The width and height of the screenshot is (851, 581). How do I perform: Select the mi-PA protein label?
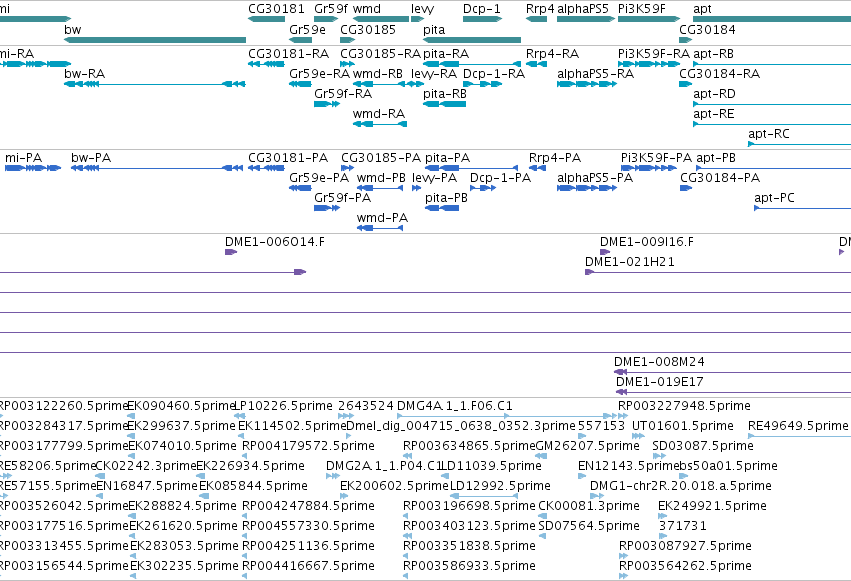coord(23,158)
